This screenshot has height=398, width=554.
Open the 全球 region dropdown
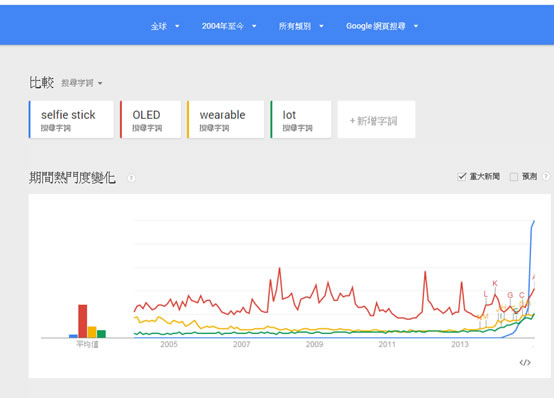pos(165,26)
